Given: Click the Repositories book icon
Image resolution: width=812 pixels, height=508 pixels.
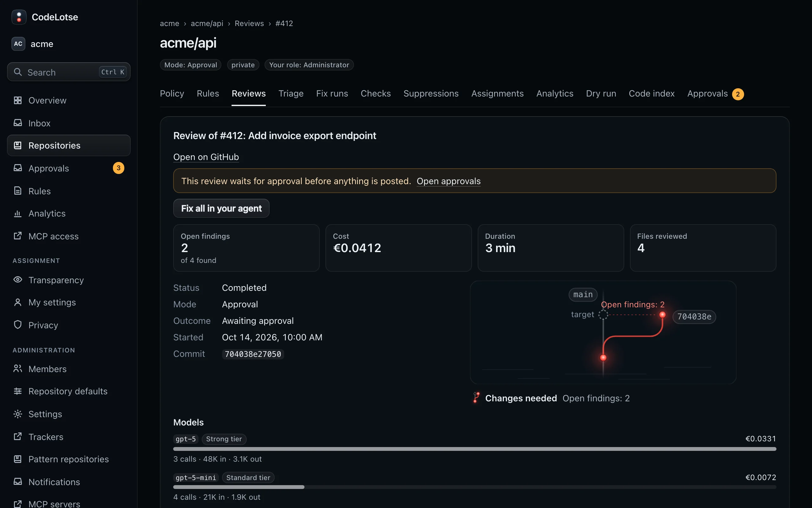Looking at the screenshot, I should 17,145.
